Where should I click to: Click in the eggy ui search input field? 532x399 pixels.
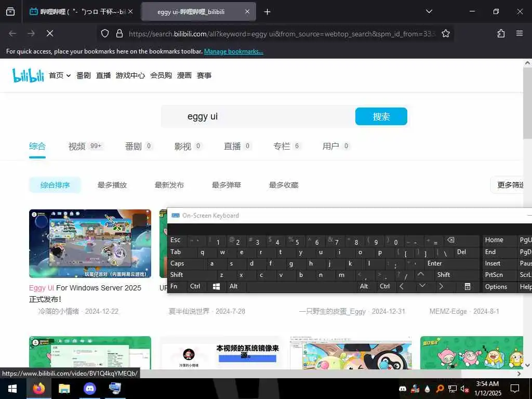tap(259, 116)
